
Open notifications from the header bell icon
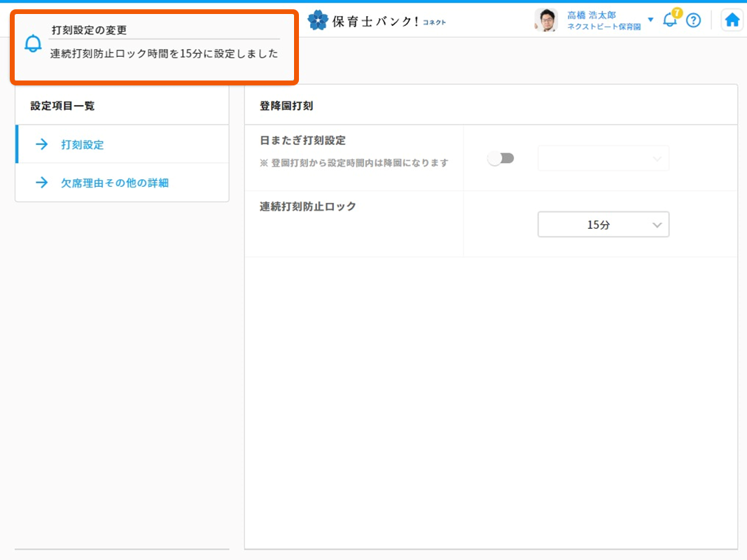click(x=669, y=21)
